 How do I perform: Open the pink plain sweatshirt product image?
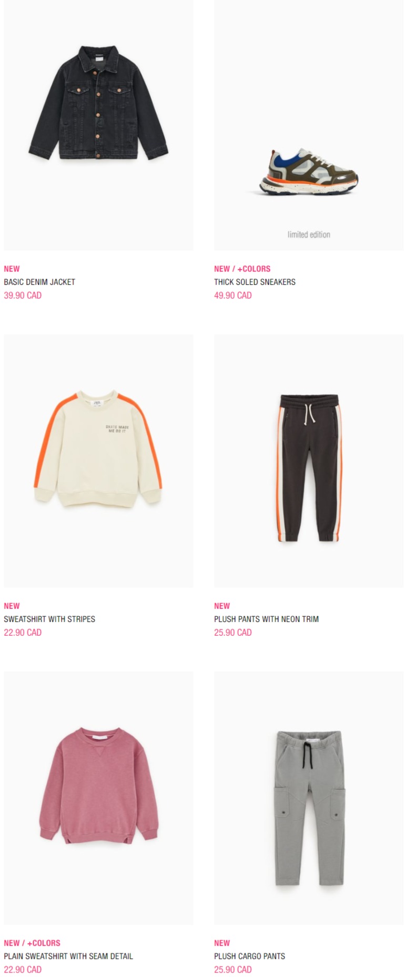(98, 798)
